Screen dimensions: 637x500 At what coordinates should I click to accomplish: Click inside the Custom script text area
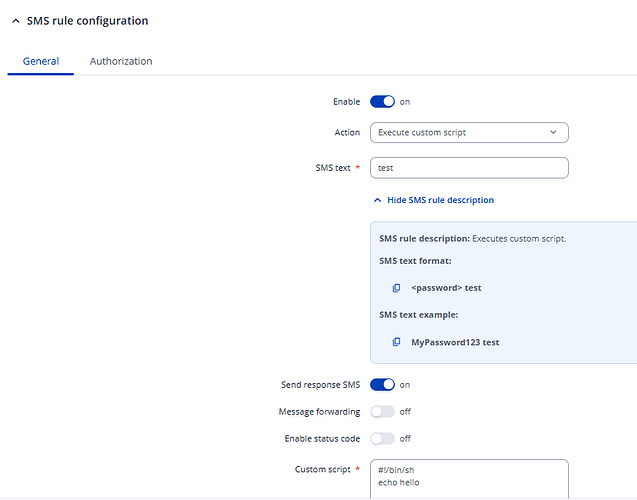(x=468, y=478)
